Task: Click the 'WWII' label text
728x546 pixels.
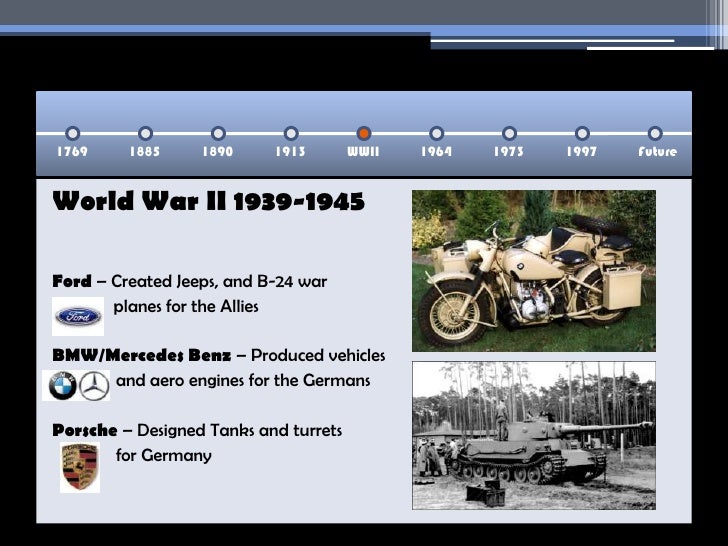Action: 364,151
